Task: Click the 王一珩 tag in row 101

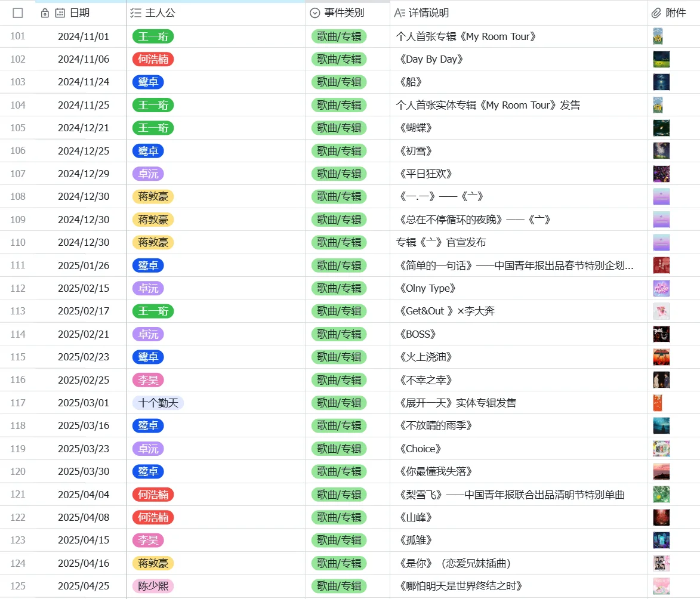Action: click(153, 36)
